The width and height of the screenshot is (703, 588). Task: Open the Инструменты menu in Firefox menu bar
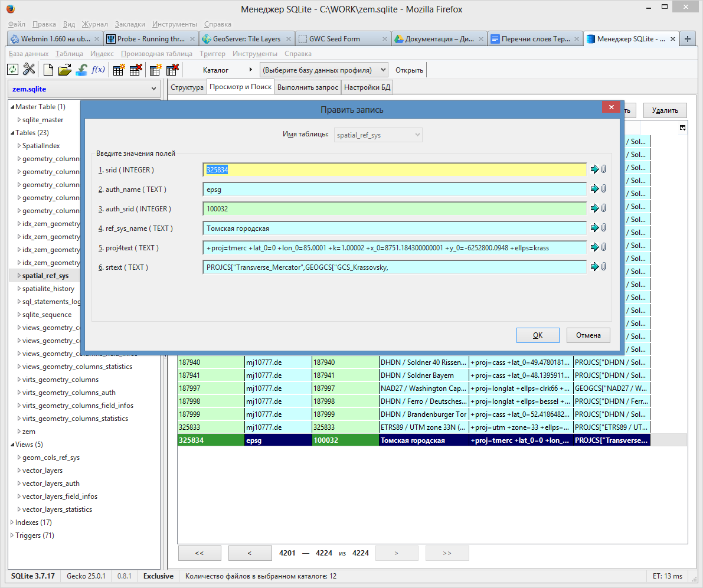pos(174,24)
